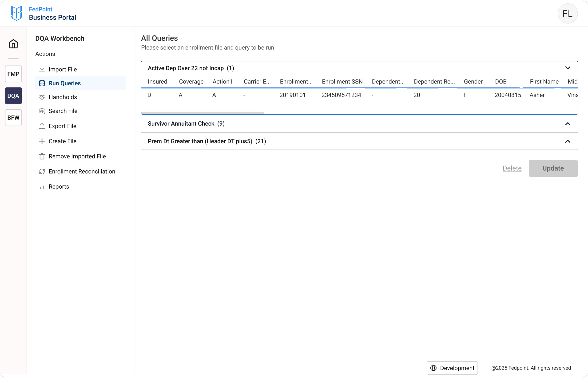588x378 pixels.
Task: Click the Reports bar chart icon
Action: [x=42, y=187]
